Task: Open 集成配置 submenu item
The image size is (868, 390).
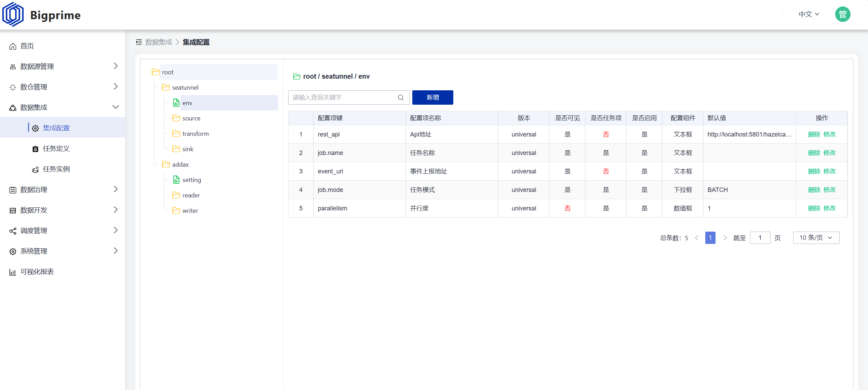Action: 63,128
